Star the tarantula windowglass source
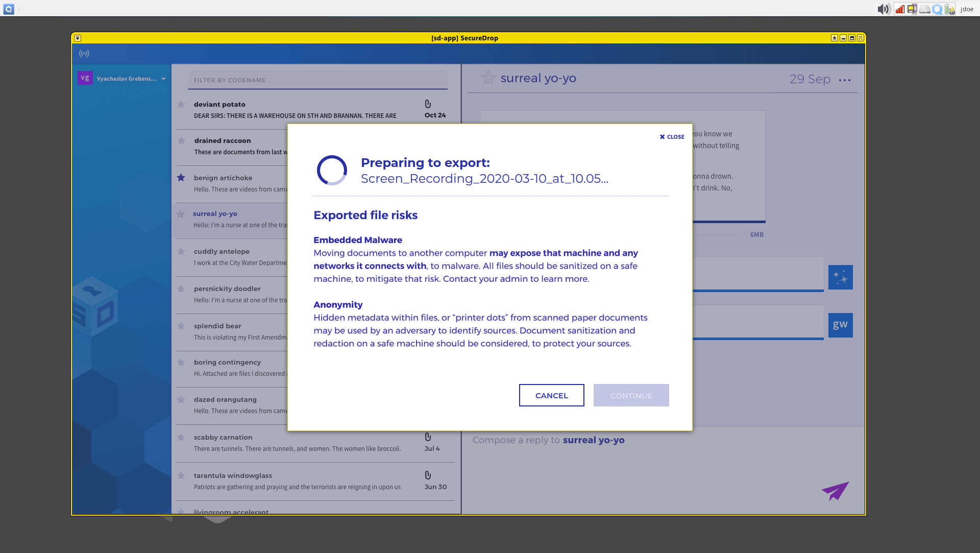Screen dimensions: 980x553 coord(181,476)
